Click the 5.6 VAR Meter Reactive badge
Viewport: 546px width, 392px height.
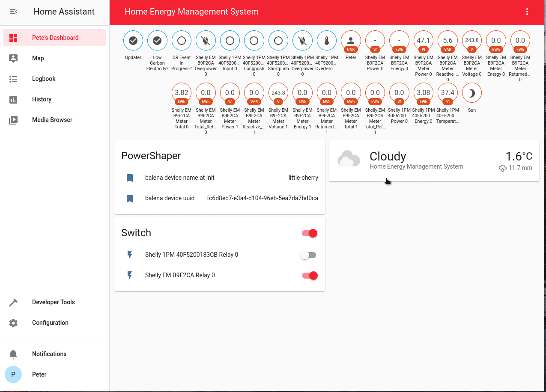[x=448, y=41]
